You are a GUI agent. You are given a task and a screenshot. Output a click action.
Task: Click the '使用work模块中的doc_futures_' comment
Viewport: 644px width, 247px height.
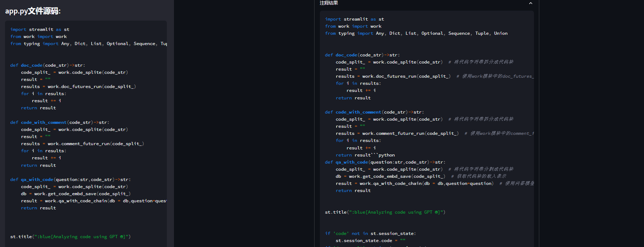pyautogui.click(x=495, y=76)
